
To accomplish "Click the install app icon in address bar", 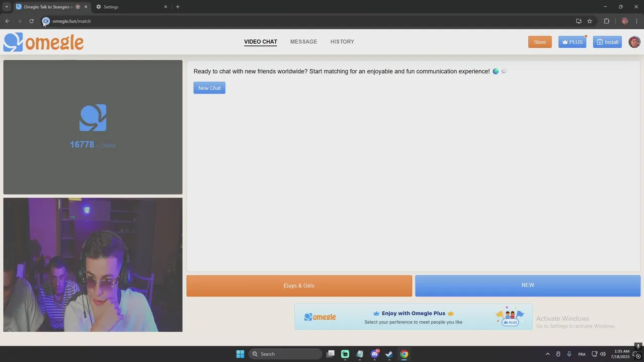I will point(579,21).
